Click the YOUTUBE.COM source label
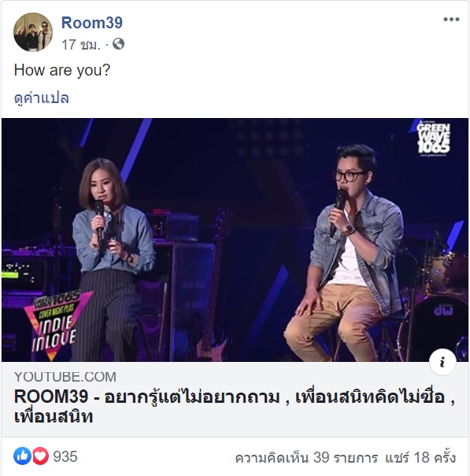This screenshot has height=476, width=470. point(65,377)
